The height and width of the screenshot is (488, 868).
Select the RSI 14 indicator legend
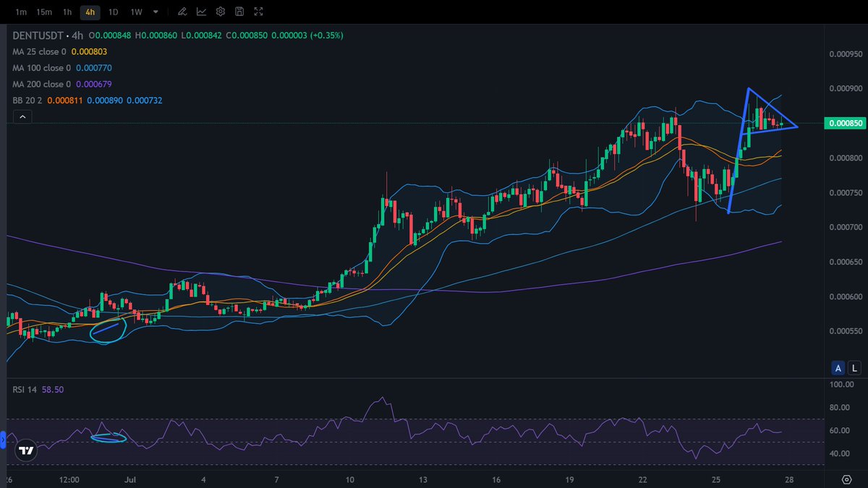pos(26,389)
